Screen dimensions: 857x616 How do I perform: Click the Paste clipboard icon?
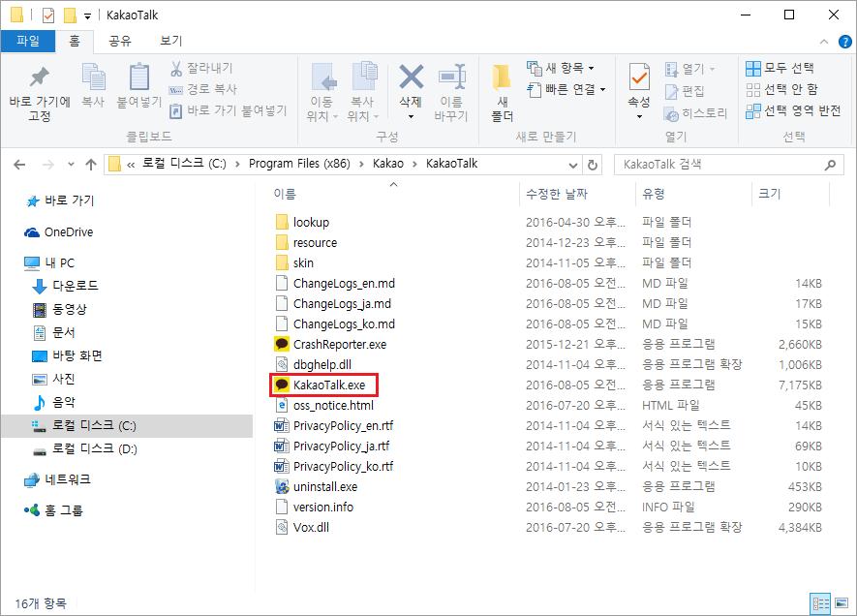point(139,77)
